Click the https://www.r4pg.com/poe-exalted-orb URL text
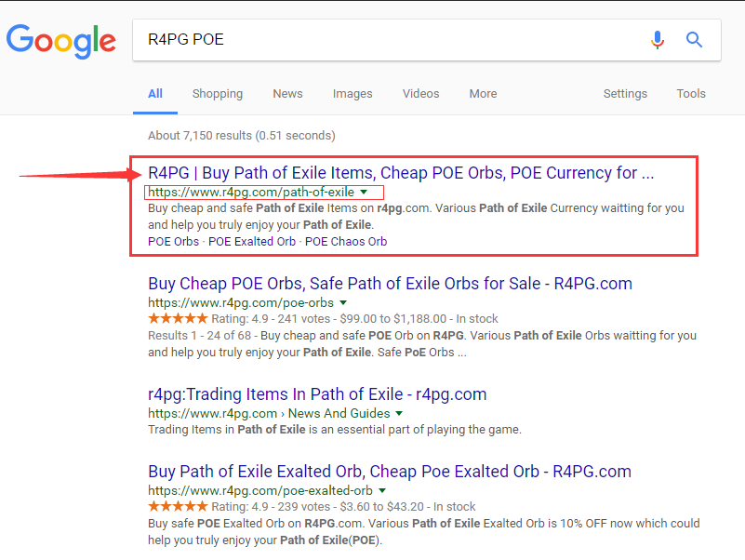The height and width of the screenshot is (560, 745). coord(260,490)
